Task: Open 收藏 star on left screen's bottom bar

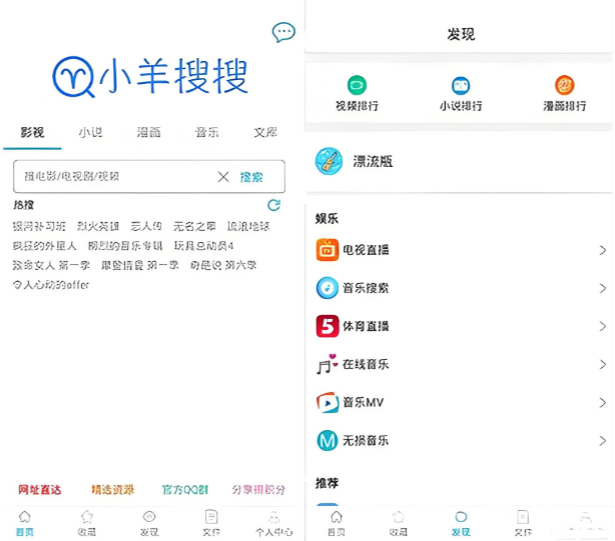Action: click(87, 523)
